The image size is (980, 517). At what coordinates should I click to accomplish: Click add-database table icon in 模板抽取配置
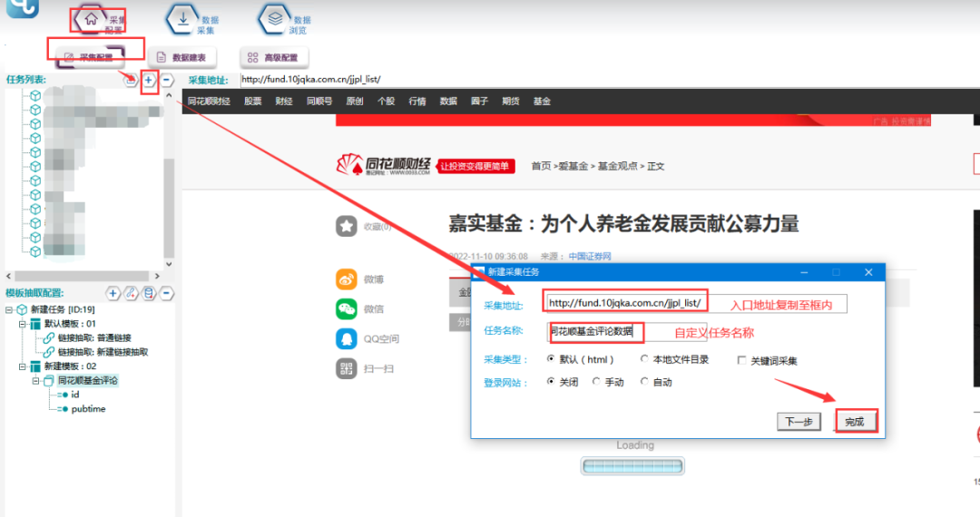(149, 294)
